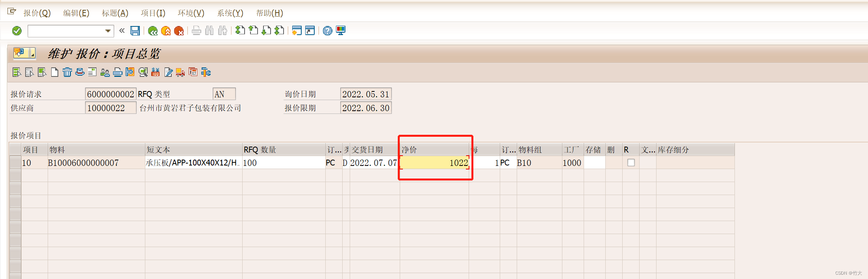This screenshot has height=279, width=868.
Task: Click the third green list details icon
Action: pos(42,72)
